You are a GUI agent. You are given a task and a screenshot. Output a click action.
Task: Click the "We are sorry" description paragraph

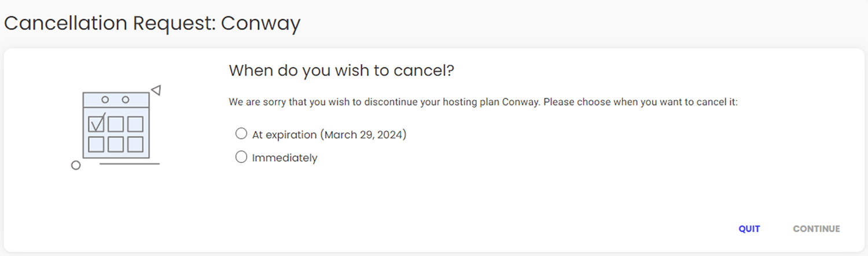pos(483,102)
